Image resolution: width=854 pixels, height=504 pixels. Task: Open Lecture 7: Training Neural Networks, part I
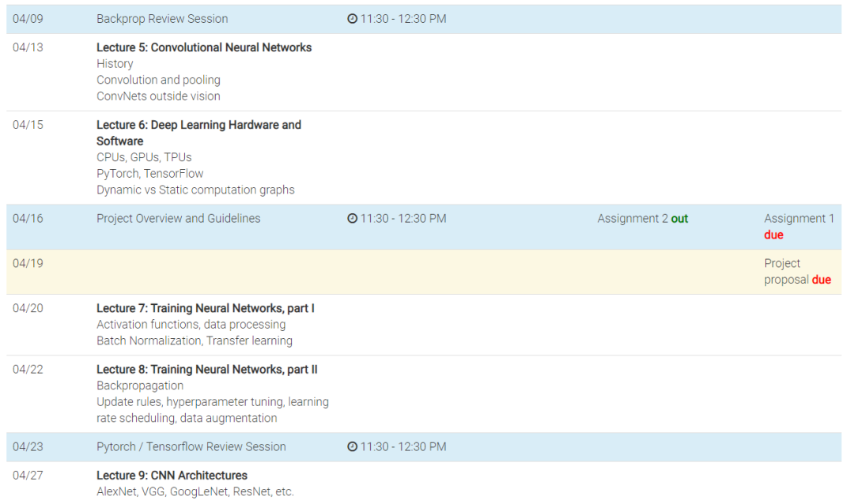(x=206, y=309)
